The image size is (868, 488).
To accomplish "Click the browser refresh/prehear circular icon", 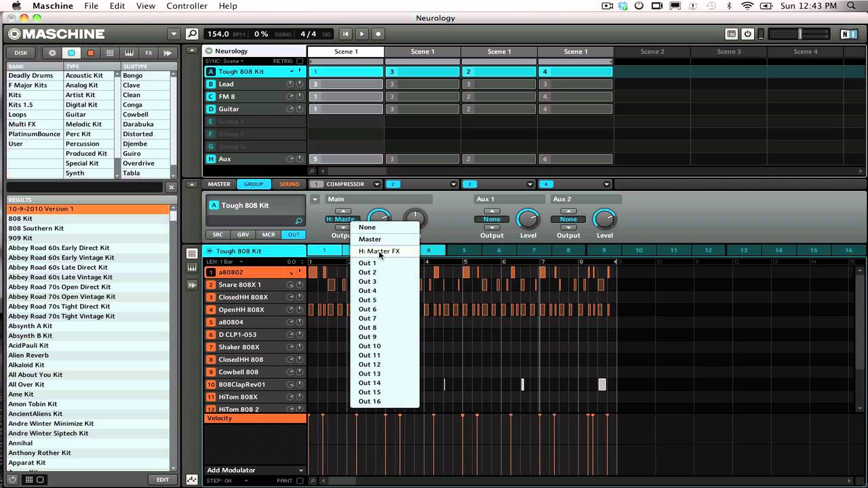I will tap(12, 479).
